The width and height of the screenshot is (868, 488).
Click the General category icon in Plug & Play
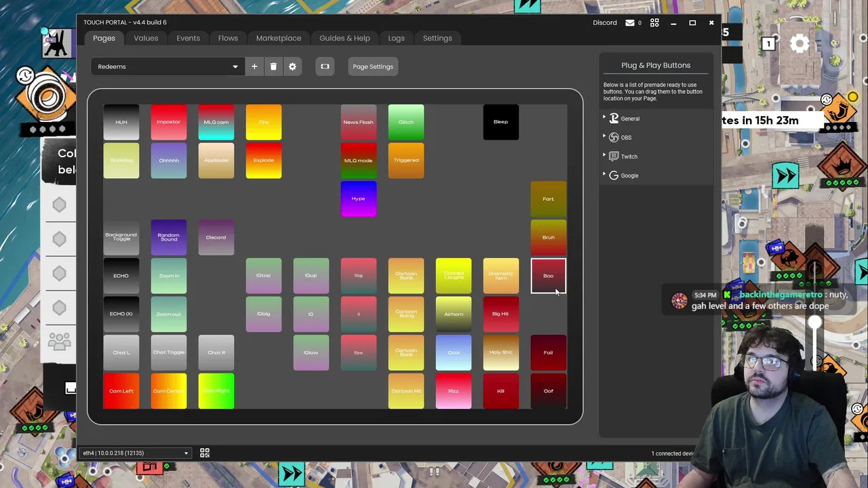614,119
